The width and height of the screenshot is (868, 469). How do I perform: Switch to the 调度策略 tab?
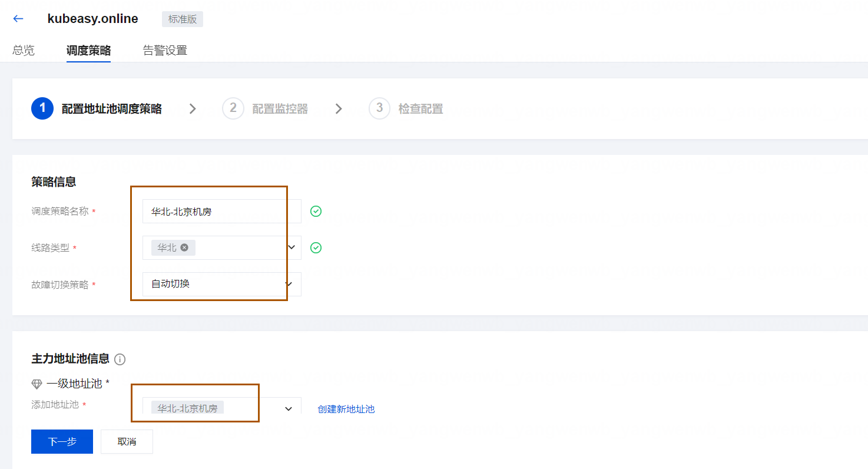88,50
